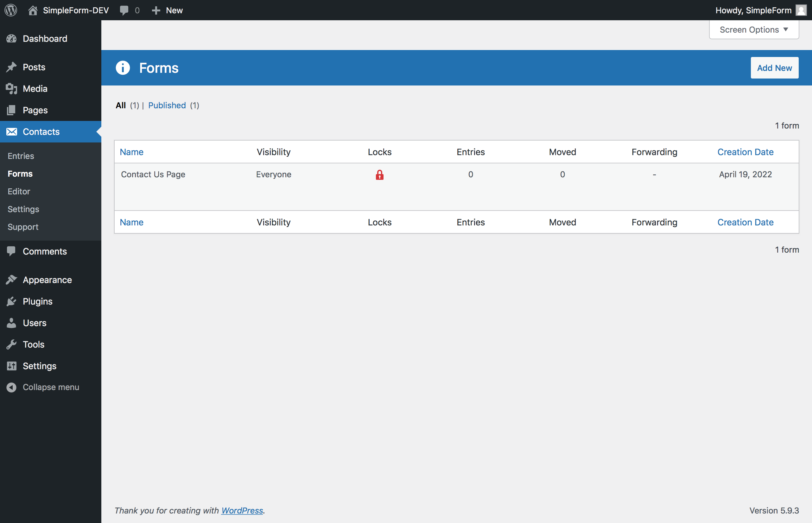Click the Version 5.9.3 text
This screenshot has height=523, width=812.
click(774, 510)
